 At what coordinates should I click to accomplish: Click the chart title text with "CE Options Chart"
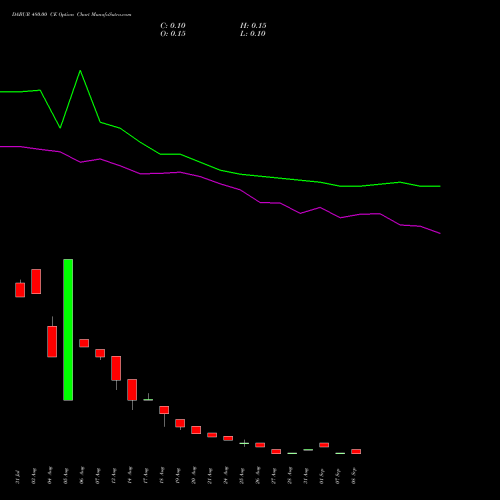pyautogui.click(x=72, y=14)
